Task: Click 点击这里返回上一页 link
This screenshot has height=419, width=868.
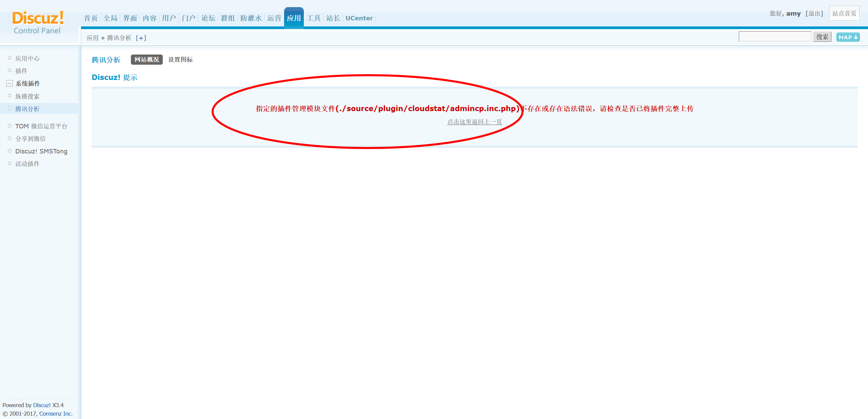Action: pyautogui.click(x=474, y=122)
